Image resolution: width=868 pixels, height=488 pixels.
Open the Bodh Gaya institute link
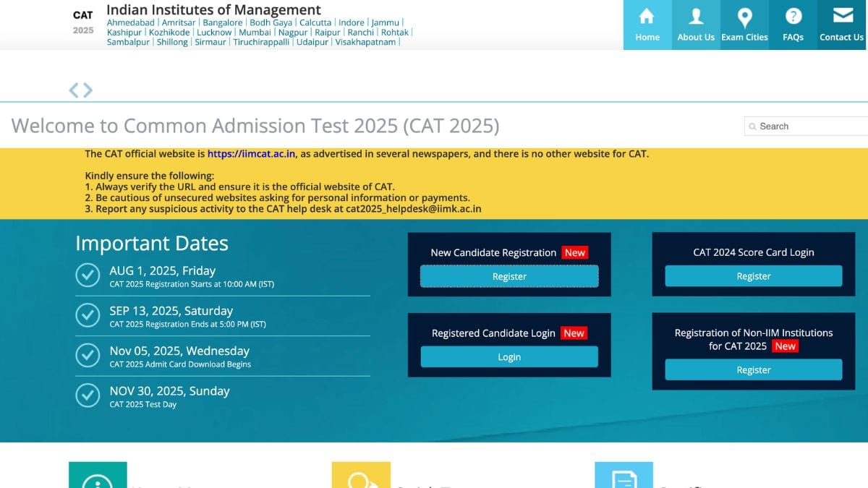pos(271,23)
